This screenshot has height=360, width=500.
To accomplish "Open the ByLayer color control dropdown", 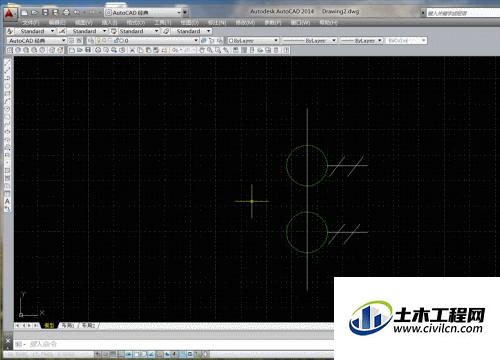I will pos(253,40).
